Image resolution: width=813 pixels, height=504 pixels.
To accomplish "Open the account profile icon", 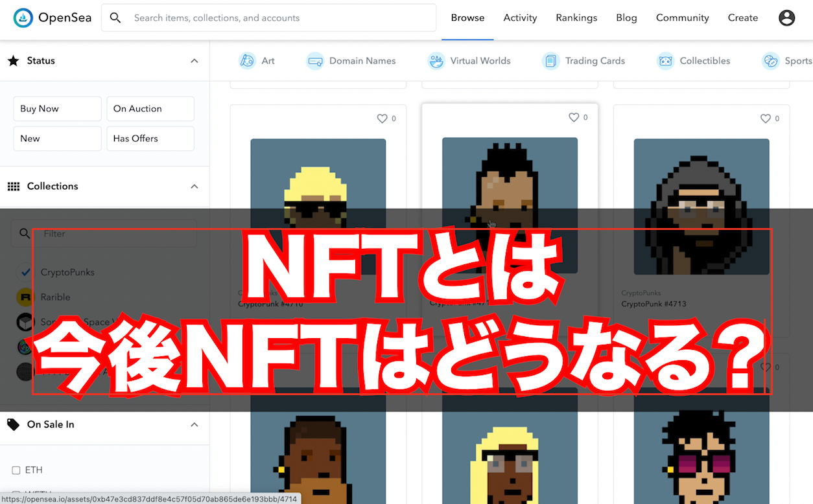I will [x=786, y=18].
